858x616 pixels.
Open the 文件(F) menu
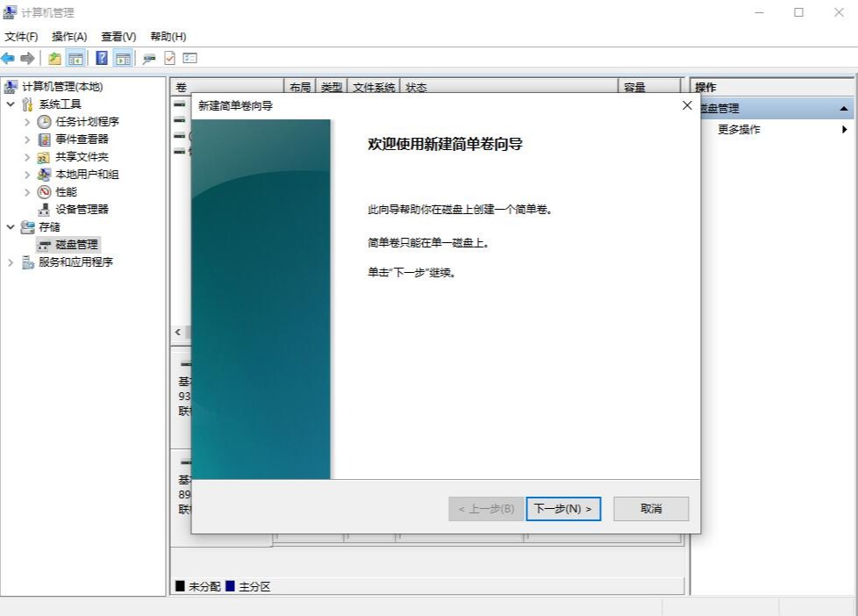click(x=21, y=37)
